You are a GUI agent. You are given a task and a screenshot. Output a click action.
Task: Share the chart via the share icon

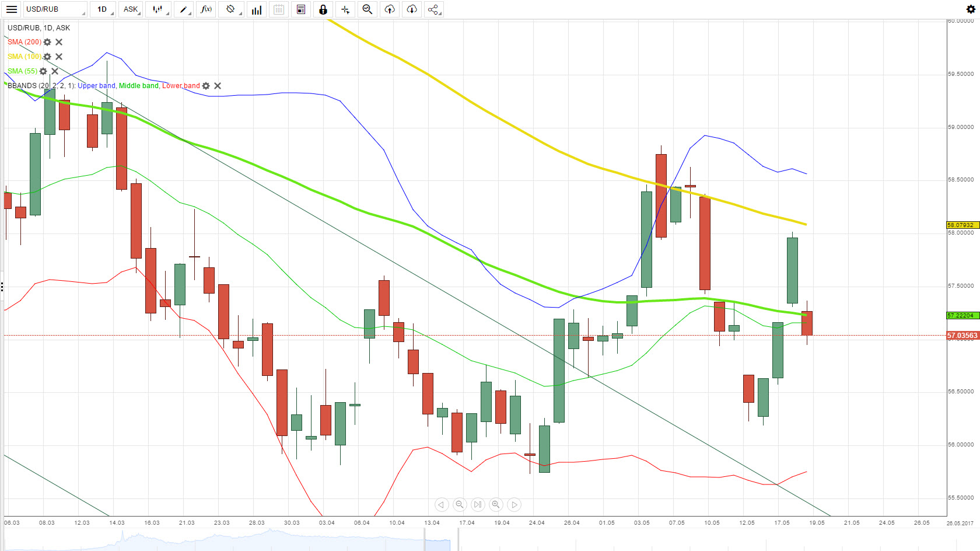pos(433,9)
